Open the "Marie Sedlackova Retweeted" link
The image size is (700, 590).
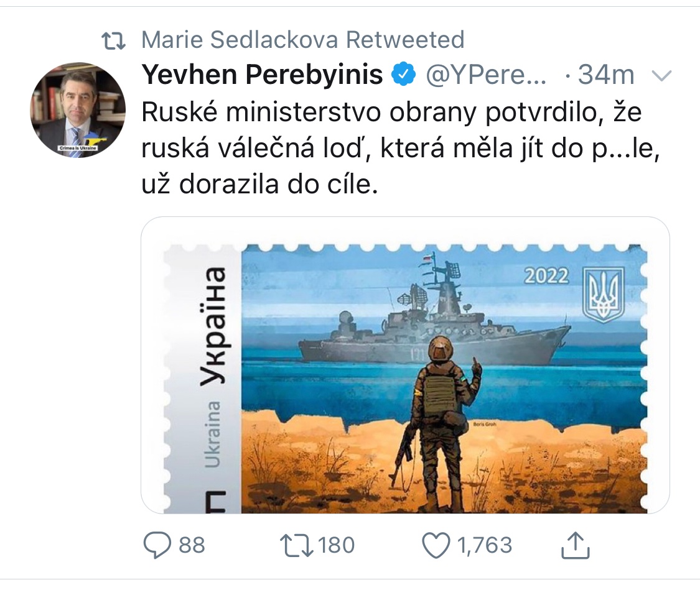(x=302, y=40)
